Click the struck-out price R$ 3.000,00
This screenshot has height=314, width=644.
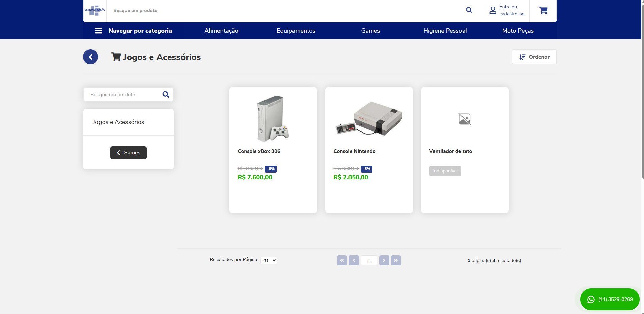346,168
